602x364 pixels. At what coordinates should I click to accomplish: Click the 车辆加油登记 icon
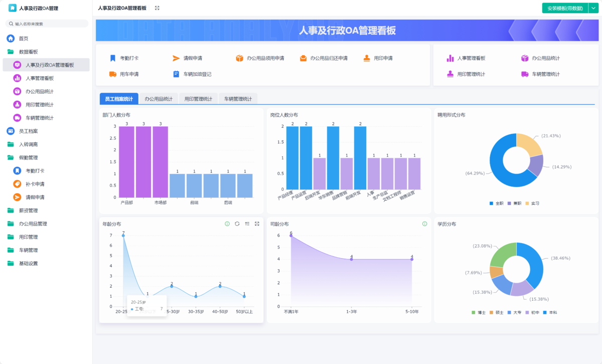point(176,74)
